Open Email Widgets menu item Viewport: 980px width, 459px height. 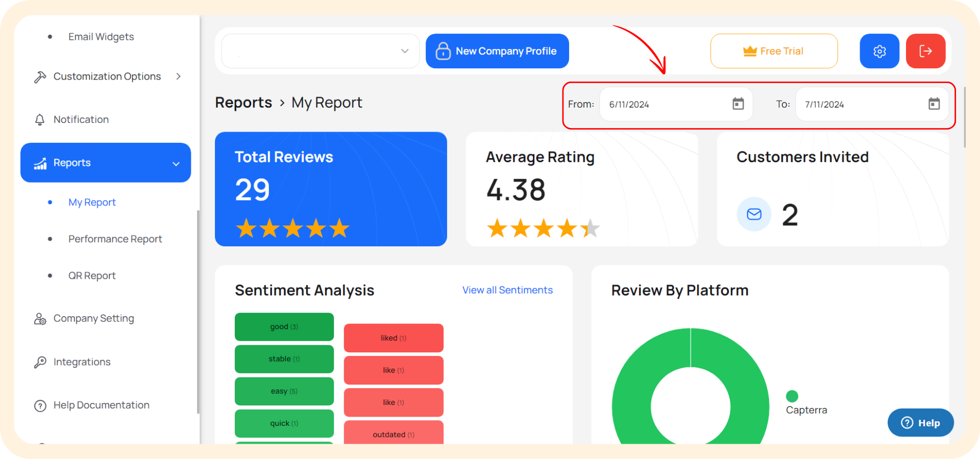pos(101,37)
